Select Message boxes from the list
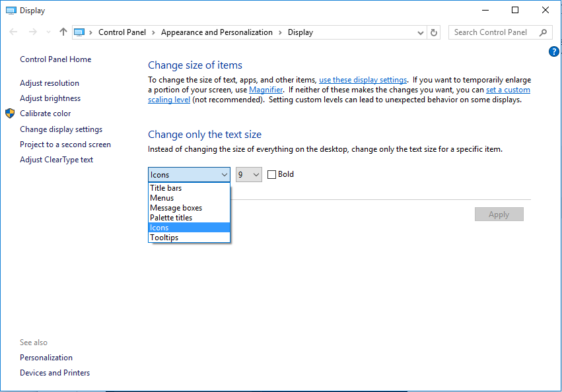This screenshot has width=562, height=392. coord(189,208)
